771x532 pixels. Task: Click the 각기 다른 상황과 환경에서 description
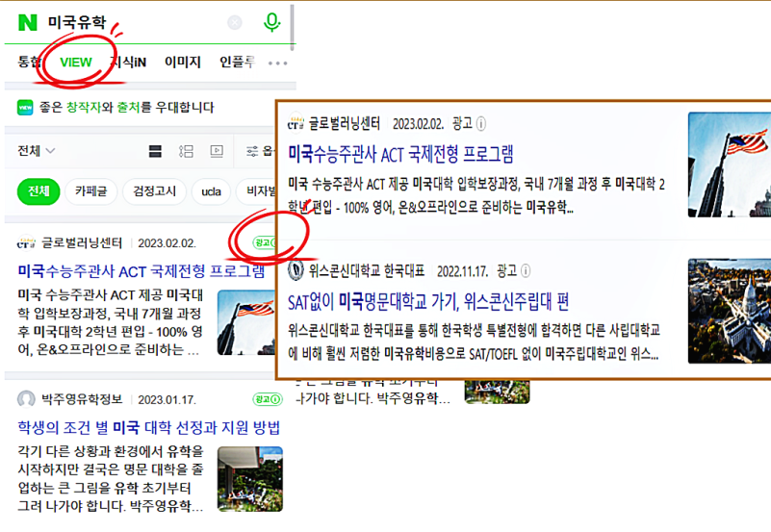111,478
